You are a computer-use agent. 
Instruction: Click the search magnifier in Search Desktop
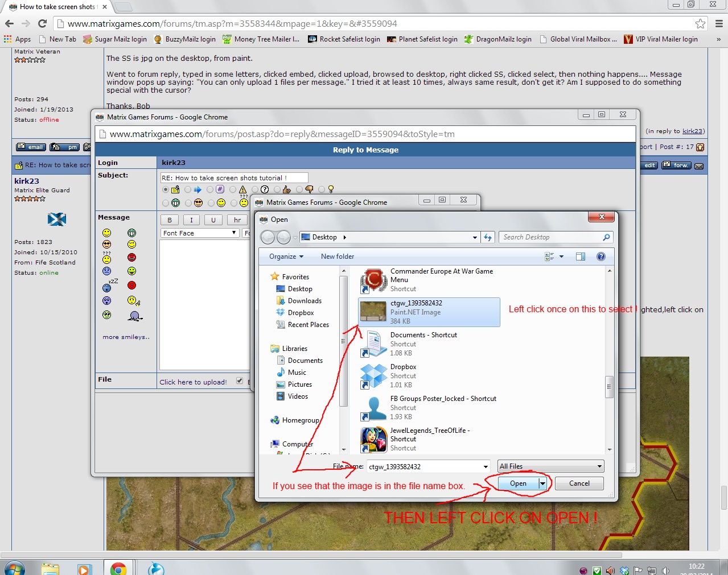[606, 237]
